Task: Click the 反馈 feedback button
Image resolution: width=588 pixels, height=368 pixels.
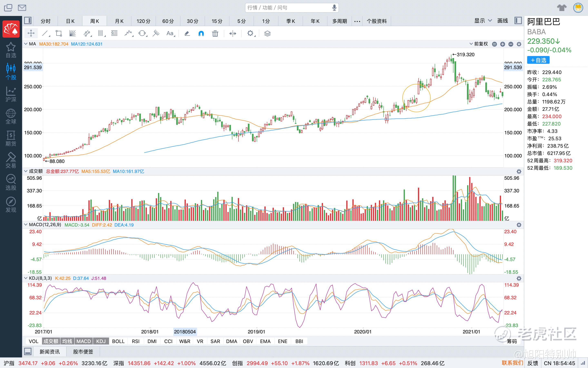Action: pyautogui.click(x=533, y=363)
